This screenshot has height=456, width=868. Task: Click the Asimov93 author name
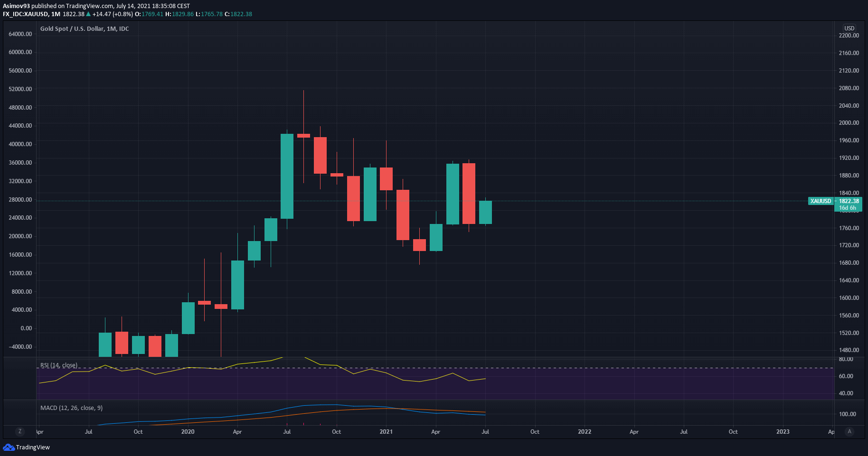point(16,6)
